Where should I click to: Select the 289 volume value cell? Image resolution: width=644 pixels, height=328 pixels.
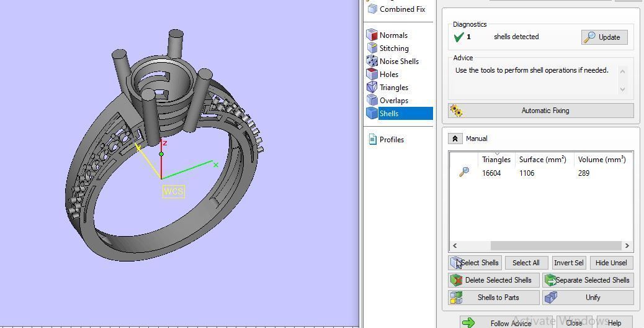583,173
